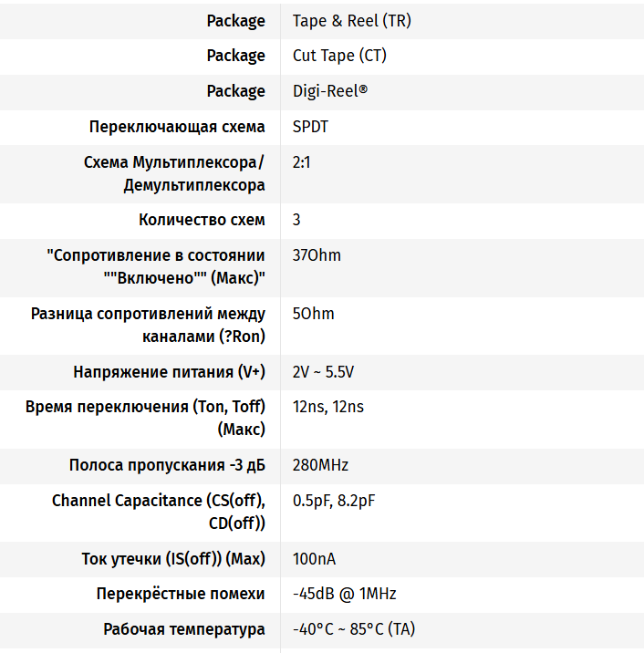Click the 12ns, 12ns switching time value
This screenshot has height=653, width=644.
click(x=327, y=407)
